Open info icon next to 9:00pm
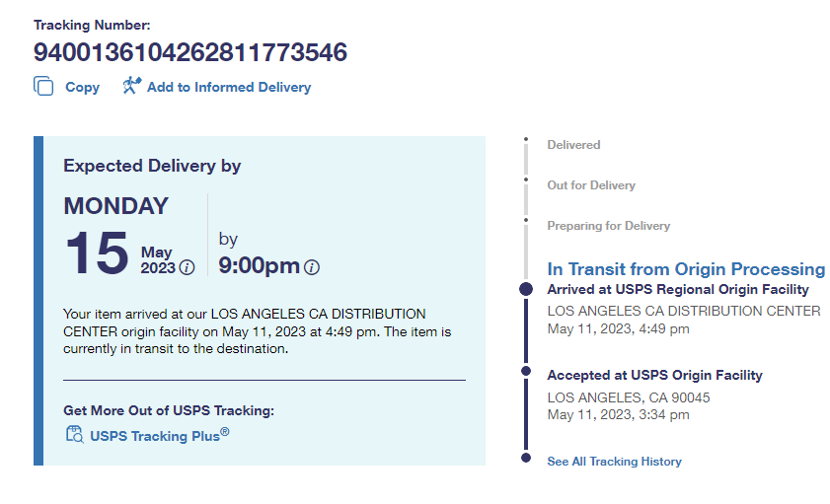 pyautogui.click(x=312, y=267)
